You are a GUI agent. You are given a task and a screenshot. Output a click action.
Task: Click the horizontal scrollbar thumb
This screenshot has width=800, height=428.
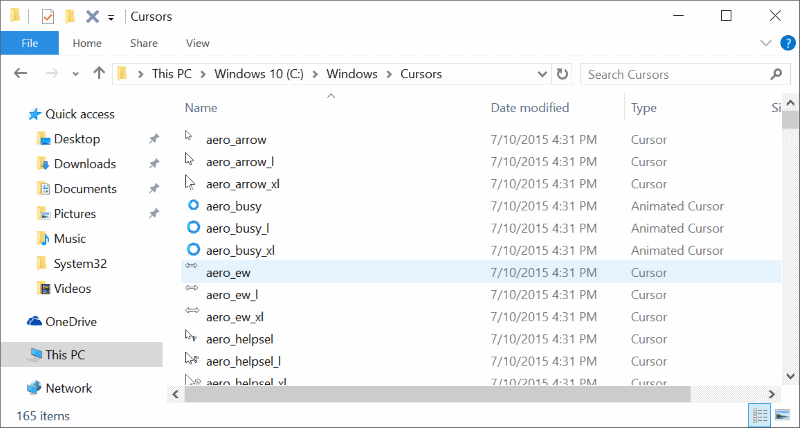pyautogui.click(x=437, y=394)
